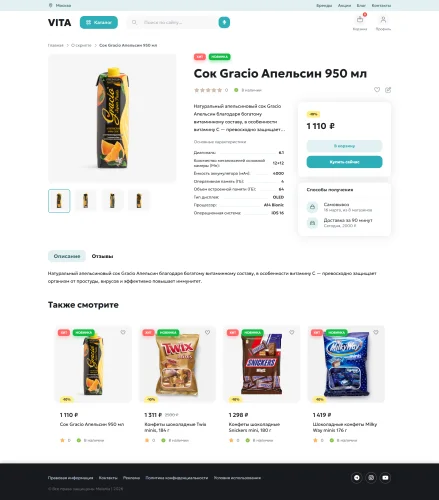Click the share icon beside the heart
This screenshot has width=439, height=500.
(x=388, y=90)
